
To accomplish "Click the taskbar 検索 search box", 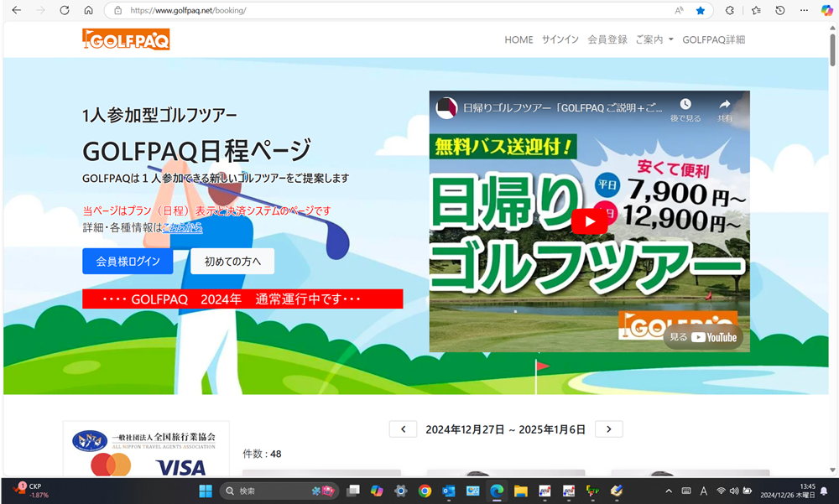I will pos(279,491).
